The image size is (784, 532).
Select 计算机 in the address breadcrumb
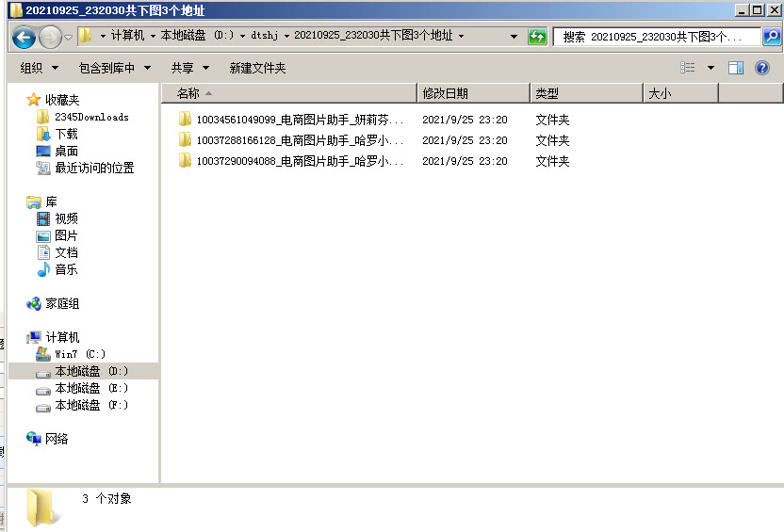[x=127, y=36]
